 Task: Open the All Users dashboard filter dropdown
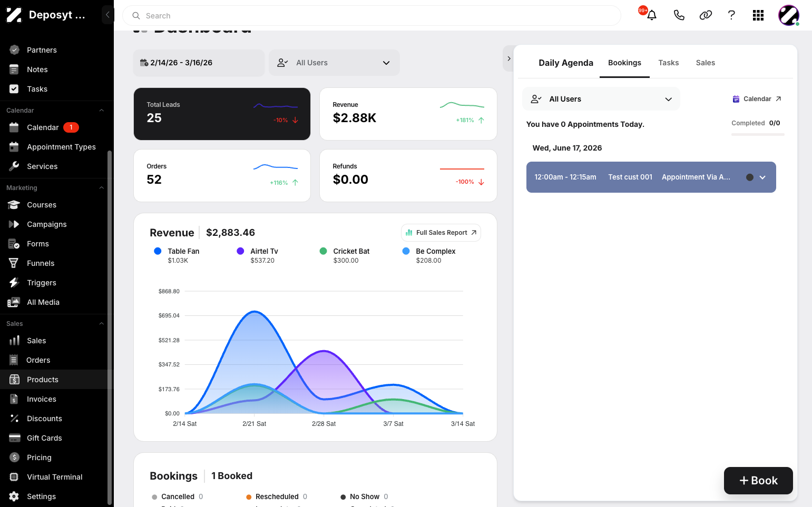click(x=334, y=63)
